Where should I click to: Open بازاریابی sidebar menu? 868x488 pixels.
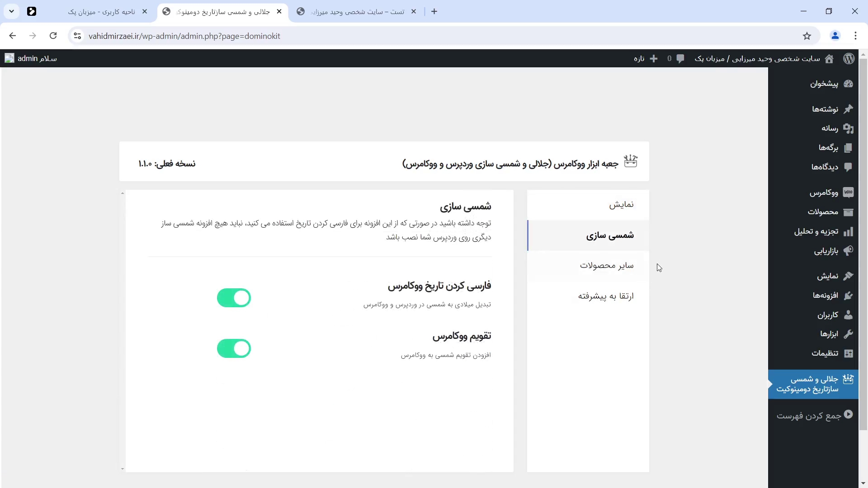pyautogui.click(x=813, y=251)
